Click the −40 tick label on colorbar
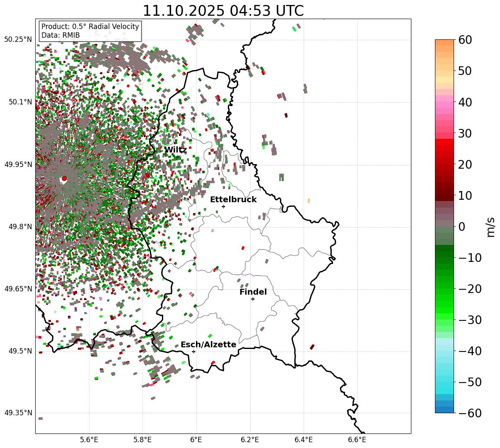 point(470,351)
